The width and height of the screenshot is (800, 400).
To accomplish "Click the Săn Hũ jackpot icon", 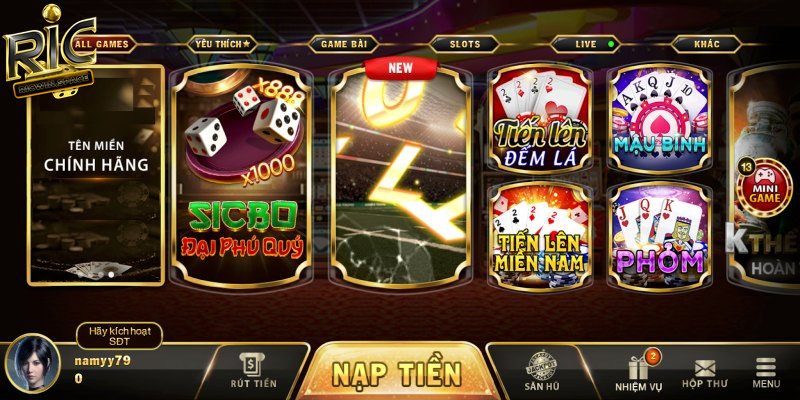I will tap(541, 371).
